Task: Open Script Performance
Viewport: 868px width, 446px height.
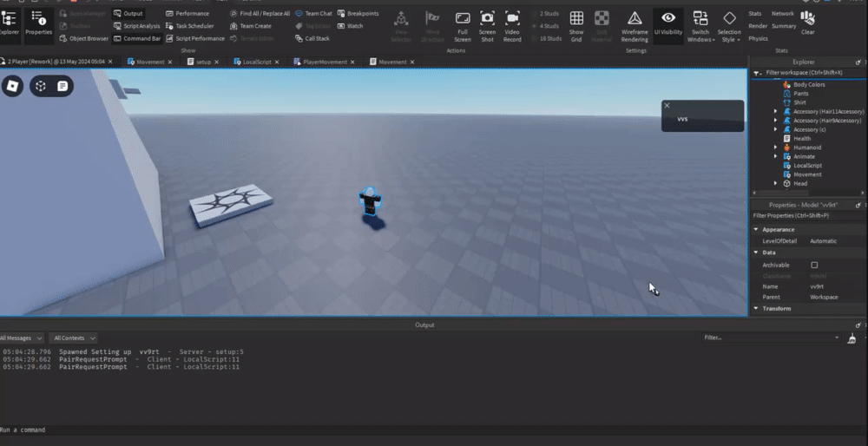Action: [x=194, y=39]
